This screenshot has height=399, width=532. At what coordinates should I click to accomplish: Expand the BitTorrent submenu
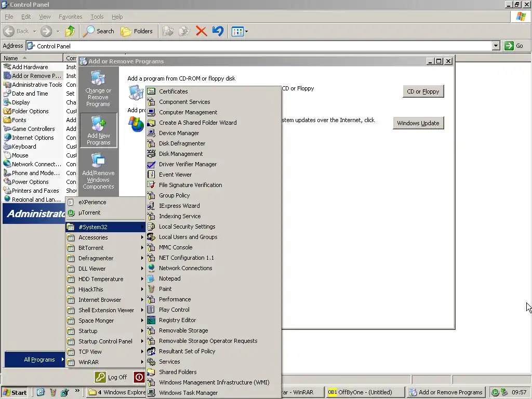[105, 248]
